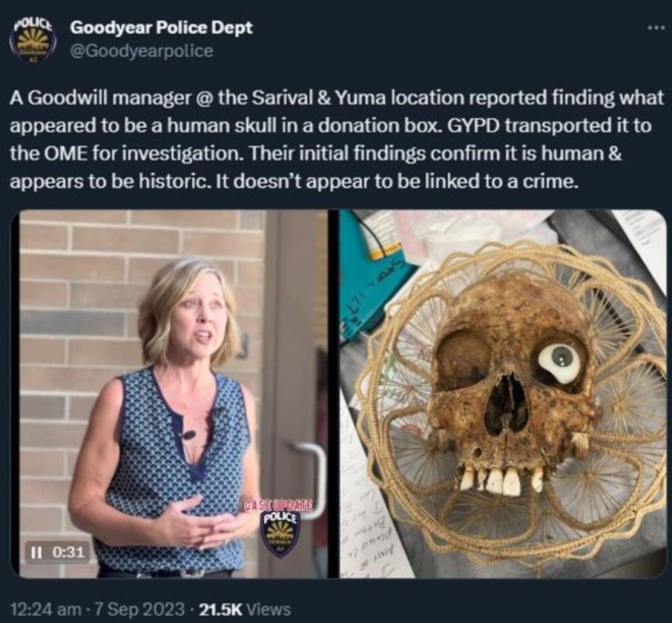Open the skull photo on the right

[x=503, y=394]
